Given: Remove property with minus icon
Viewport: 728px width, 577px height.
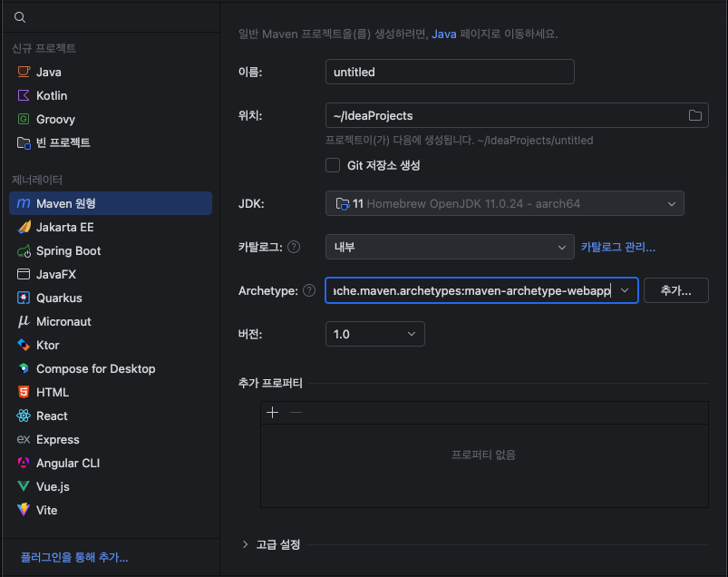Looking at the screenshot, I should (296, 413).
